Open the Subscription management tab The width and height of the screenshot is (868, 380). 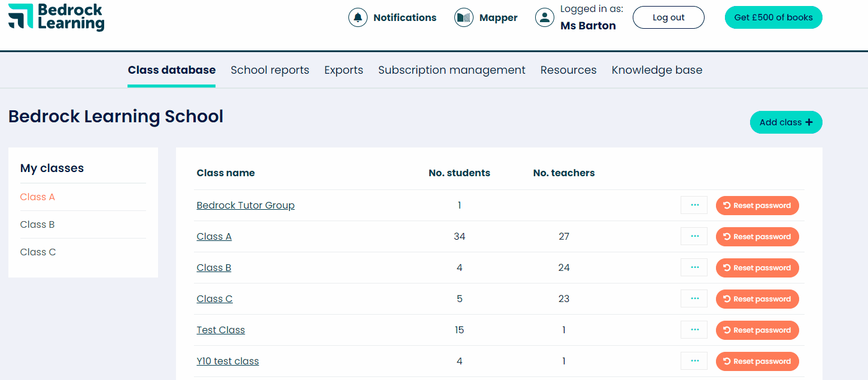452,70
